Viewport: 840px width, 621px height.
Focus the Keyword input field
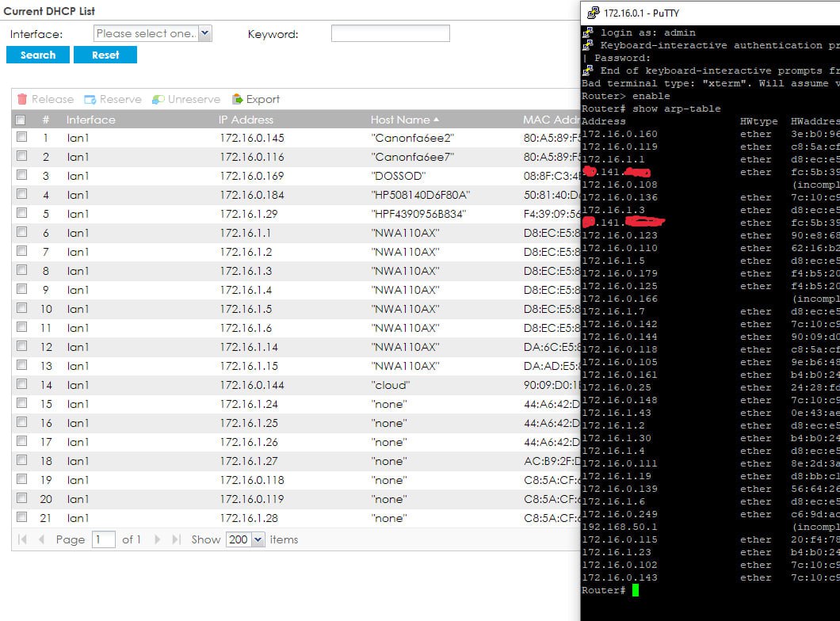coord(391,33)
